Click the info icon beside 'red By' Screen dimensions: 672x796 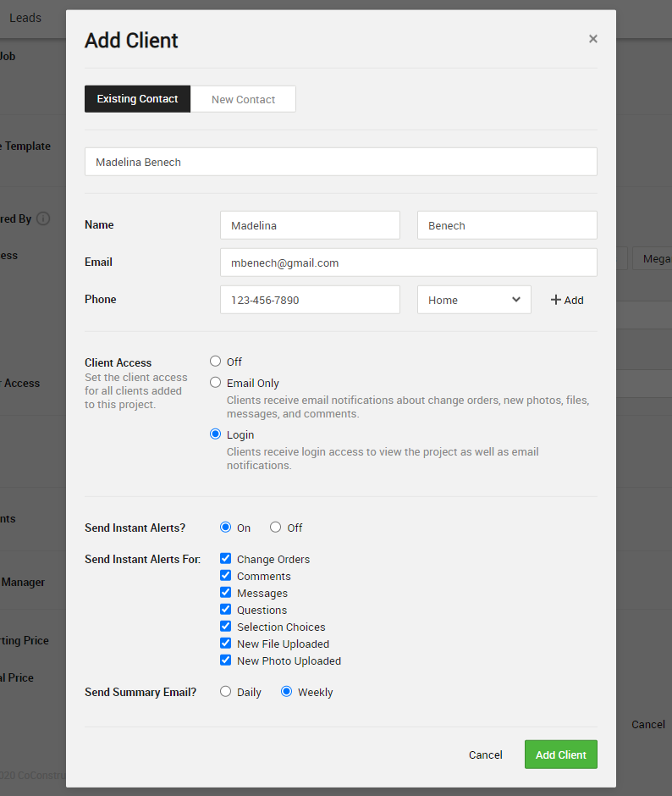point(43,218)
